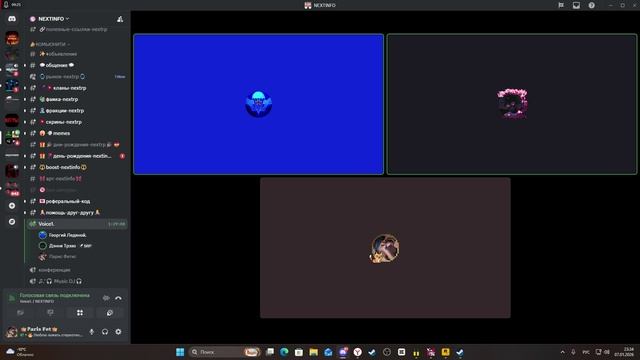The image size is (640, 360).
Task: Open user settings gear icon
Action: [x=118, y=332]
